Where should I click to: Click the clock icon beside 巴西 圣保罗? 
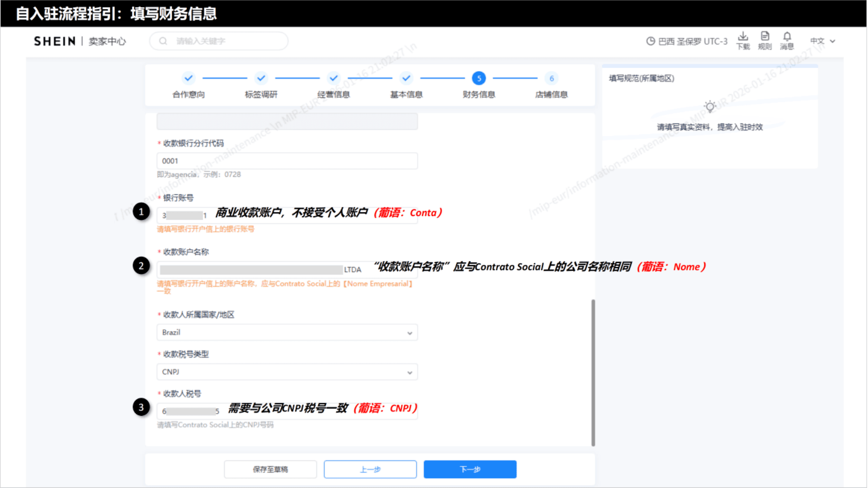651,41
